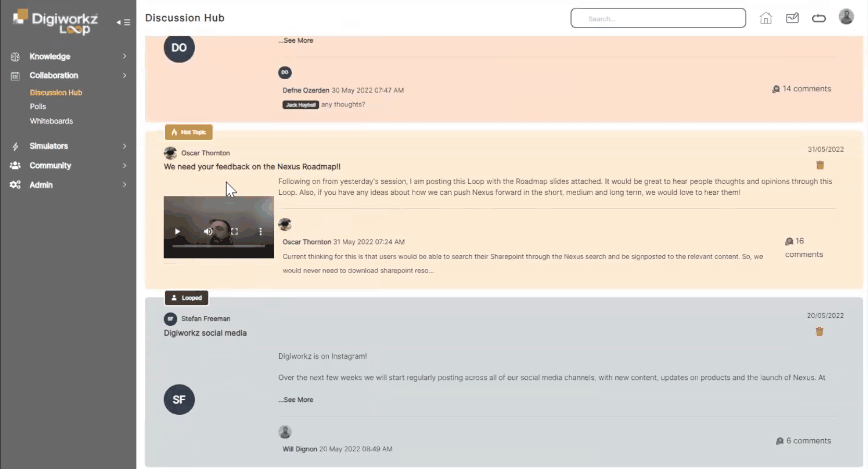This screenshot has width=868, height=469.
Task: Click in the Search input field
Action: click(658, 18)
